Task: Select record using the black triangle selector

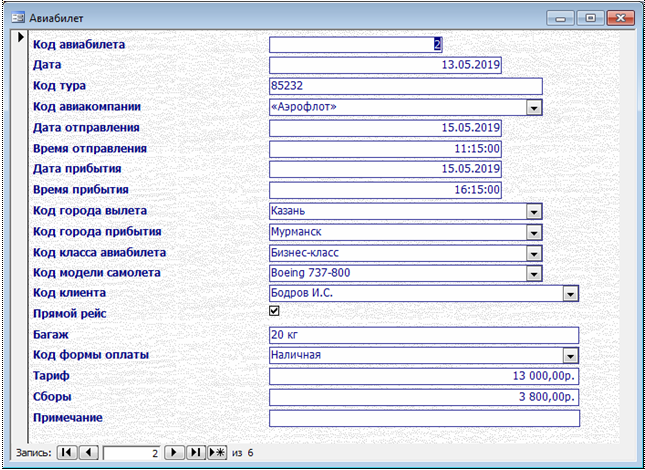Action: pyautogui.click(x=21, y=37)
